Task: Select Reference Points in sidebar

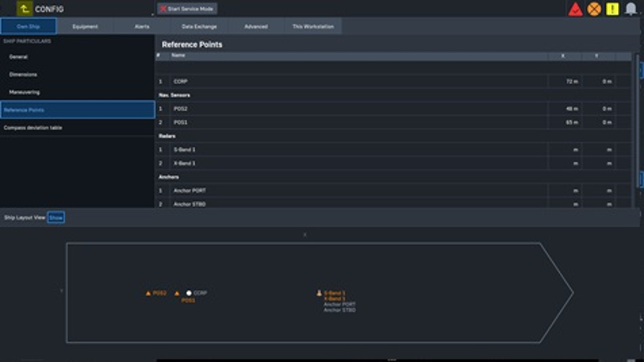Action: 77,110
